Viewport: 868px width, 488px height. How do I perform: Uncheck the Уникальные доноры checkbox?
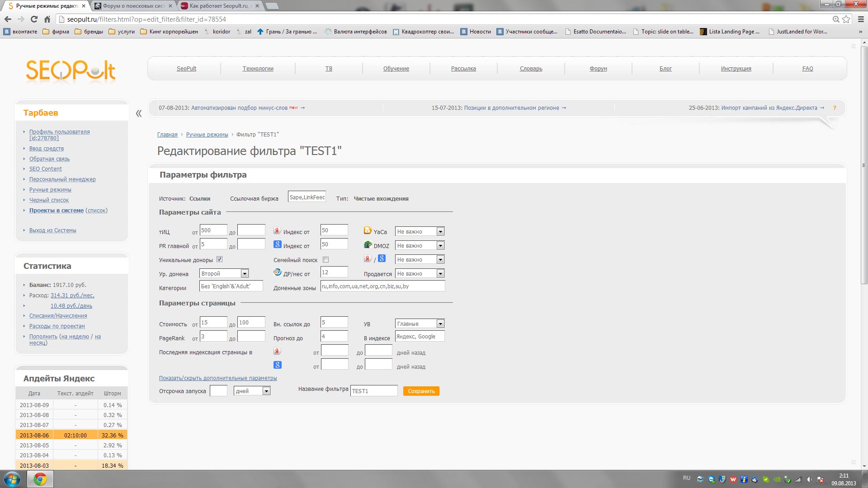click(220, 259)
